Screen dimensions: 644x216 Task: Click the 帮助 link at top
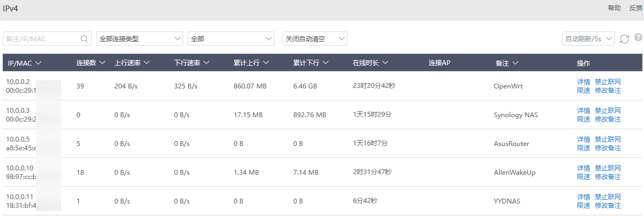pos(614,8)
